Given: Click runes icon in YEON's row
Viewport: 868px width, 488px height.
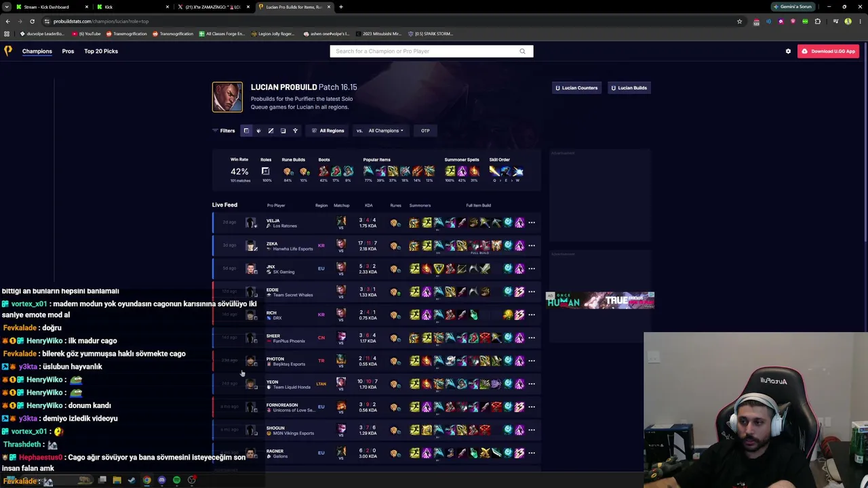Looking at the screenshot, I should pos(395,384).
